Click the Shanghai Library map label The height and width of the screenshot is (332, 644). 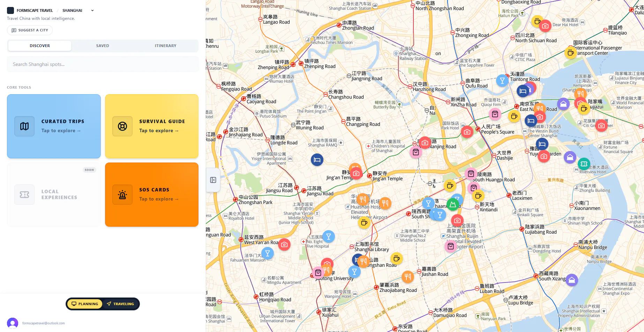pos(372,247)
